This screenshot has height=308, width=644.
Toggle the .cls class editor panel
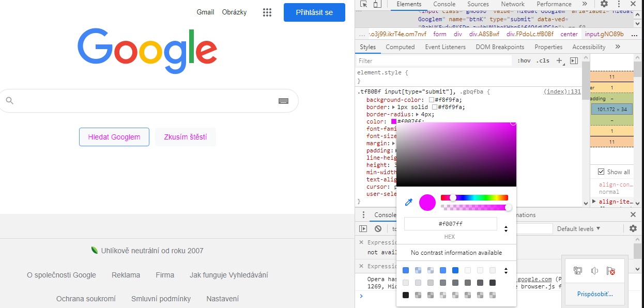coord(543,61)
